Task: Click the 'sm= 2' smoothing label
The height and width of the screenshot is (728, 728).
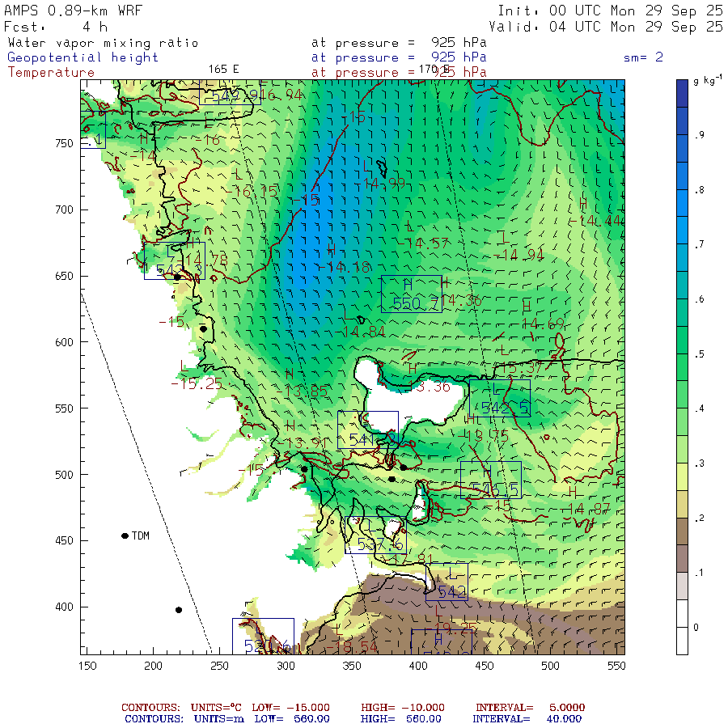Action: 643,57
